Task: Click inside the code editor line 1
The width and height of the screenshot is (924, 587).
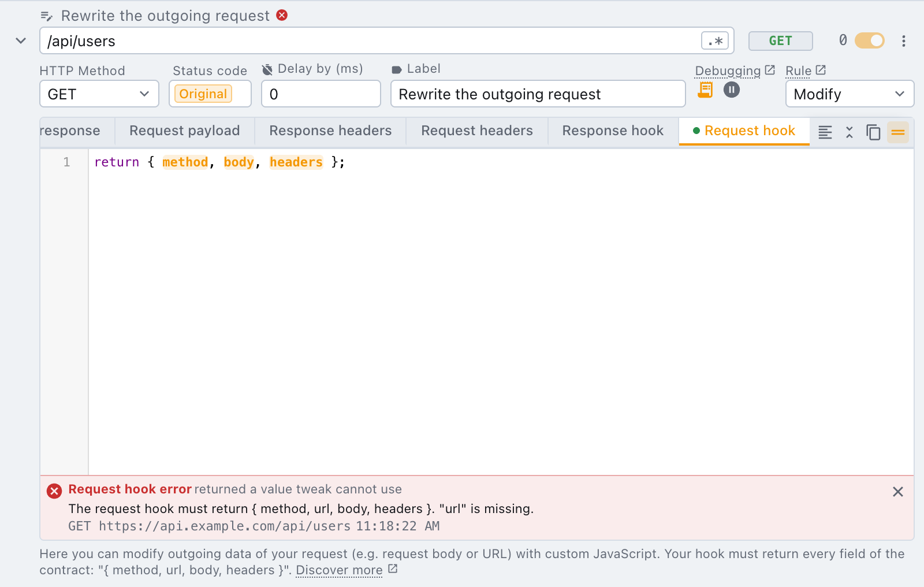Action: coord(501,162)
